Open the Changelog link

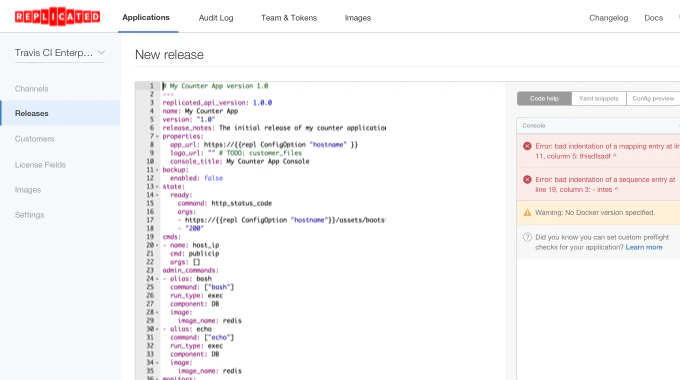[x=608, y=18]
